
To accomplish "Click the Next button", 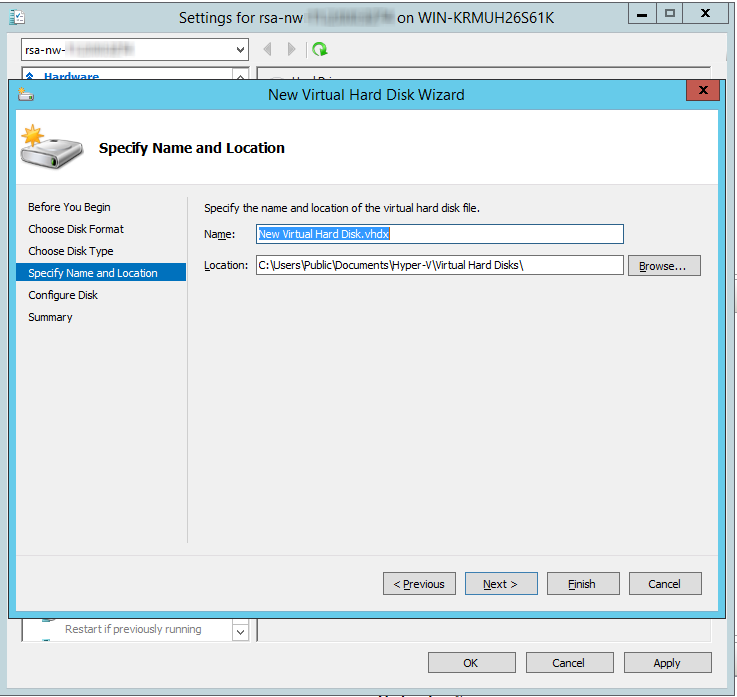I will point(501,584).
